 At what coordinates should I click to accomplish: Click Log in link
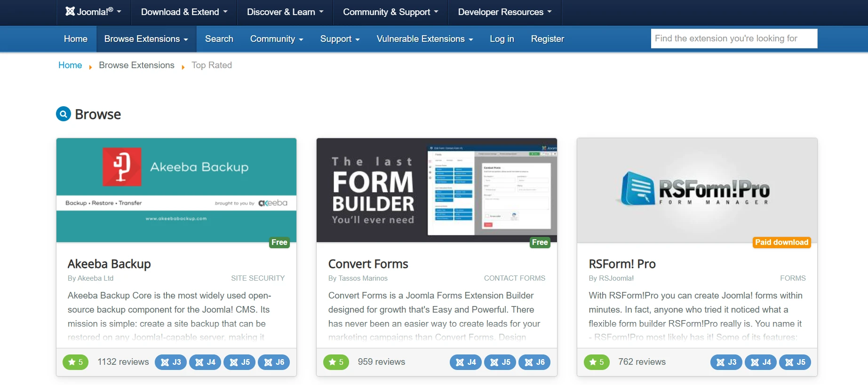[502, 39]
